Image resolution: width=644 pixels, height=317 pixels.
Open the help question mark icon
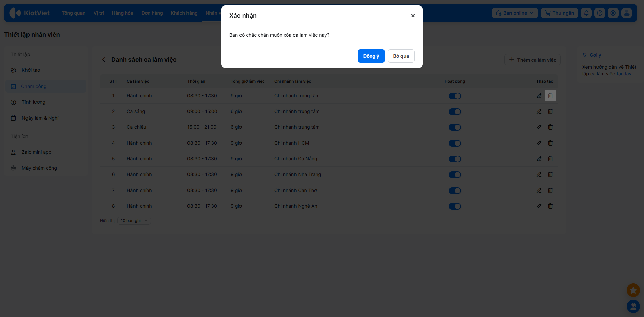pyautogui.click(x=600, y=13)
